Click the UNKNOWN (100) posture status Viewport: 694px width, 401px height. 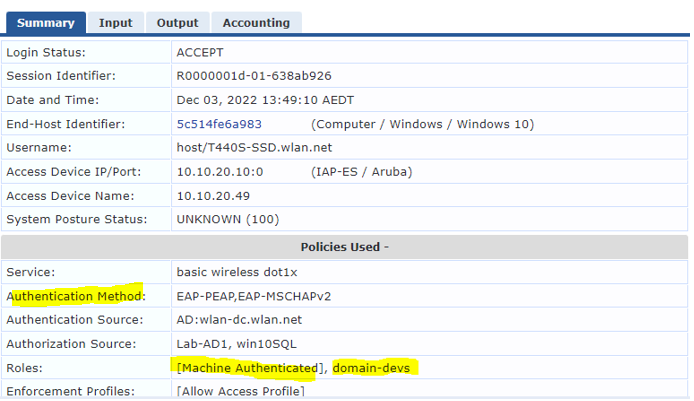[x=228, y=220]
